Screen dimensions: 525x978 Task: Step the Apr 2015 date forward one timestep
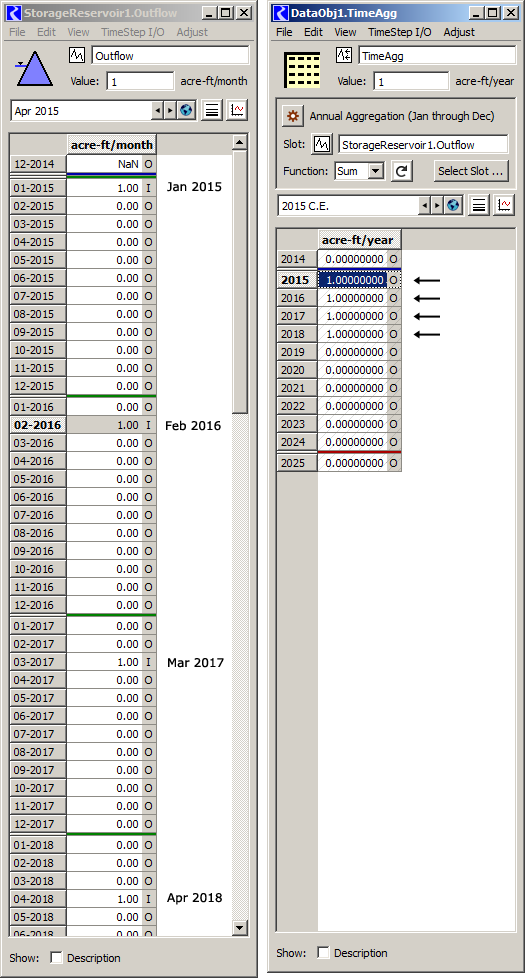coord(170,110)
